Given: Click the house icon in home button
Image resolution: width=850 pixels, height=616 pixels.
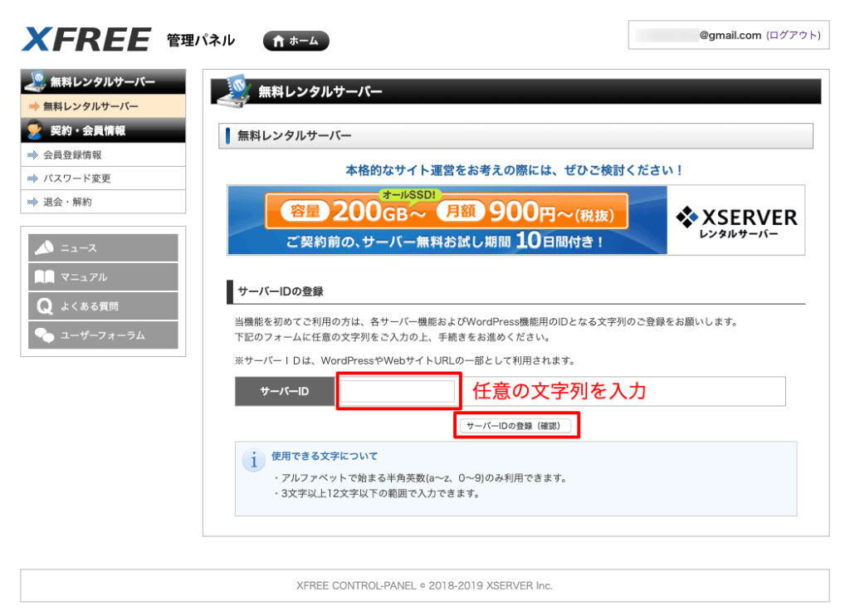Looking at the screenshot, I should point(279,42).
